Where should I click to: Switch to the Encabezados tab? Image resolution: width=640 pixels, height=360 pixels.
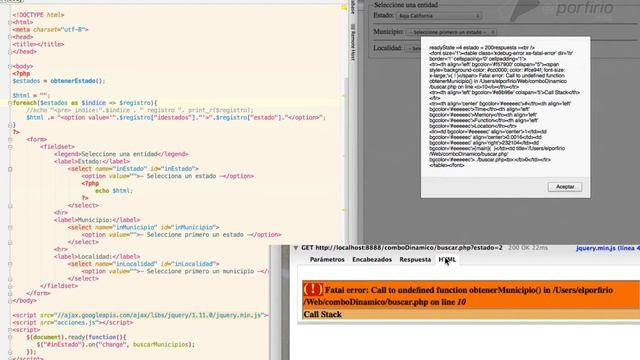pyautogui.click(x=372, y=260)
